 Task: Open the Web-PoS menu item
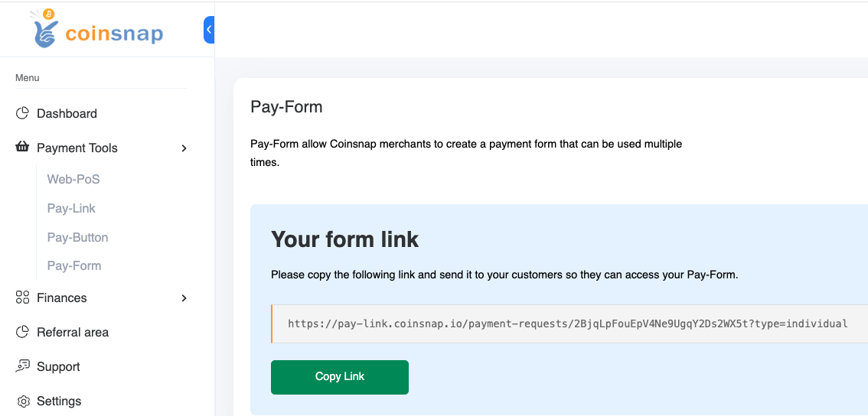coord(73,179)
